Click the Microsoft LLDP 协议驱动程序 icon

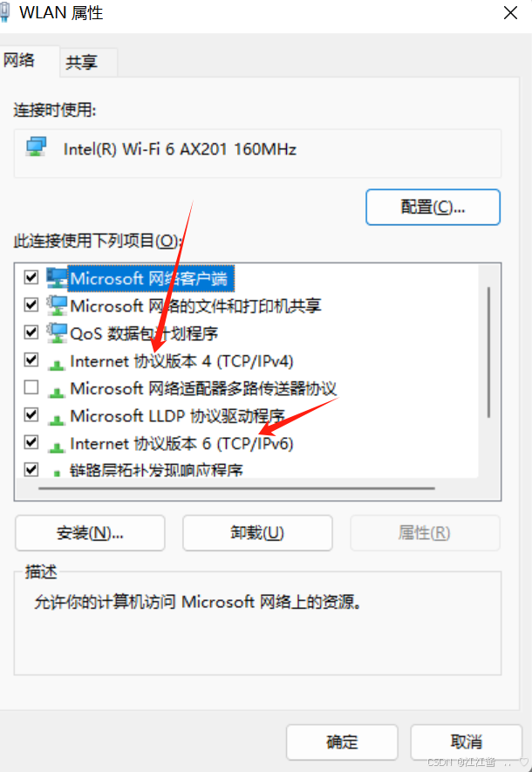[x=57, y=420]
